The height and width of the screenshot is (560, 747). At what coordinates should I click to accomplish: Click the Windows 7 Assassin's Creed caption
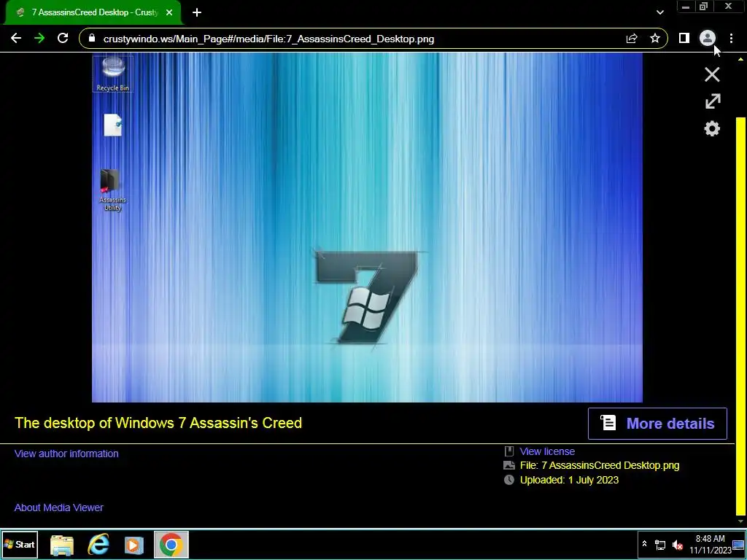[x=158, y=423]
